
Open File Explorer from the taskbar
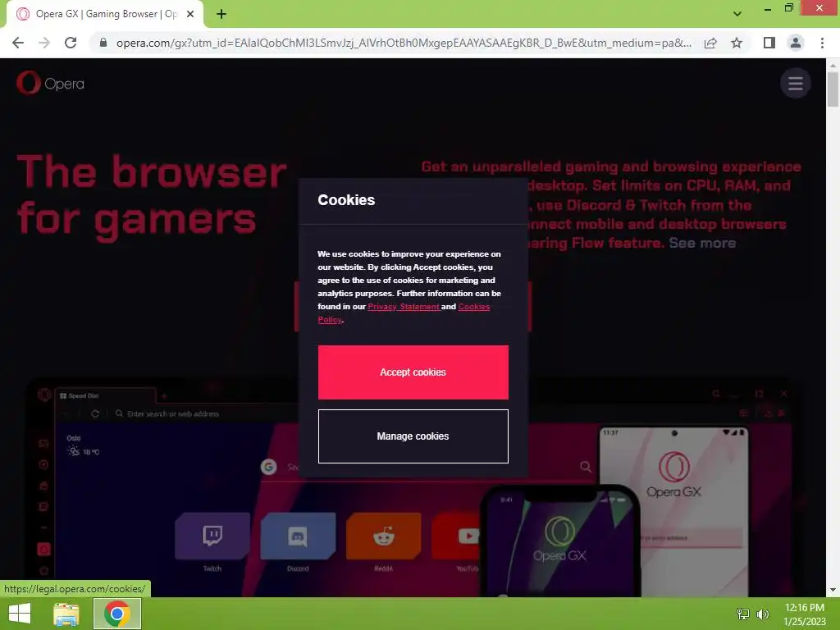66,614
